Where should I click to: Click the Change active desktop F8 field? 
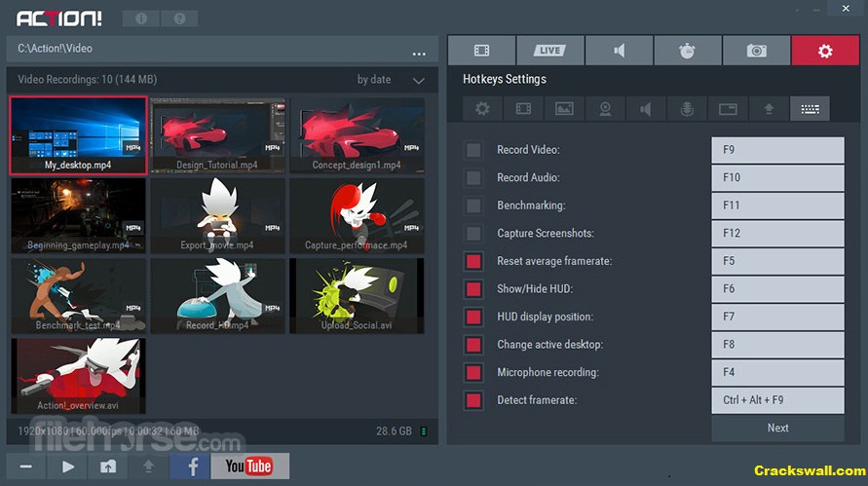(x=777, y=345)
